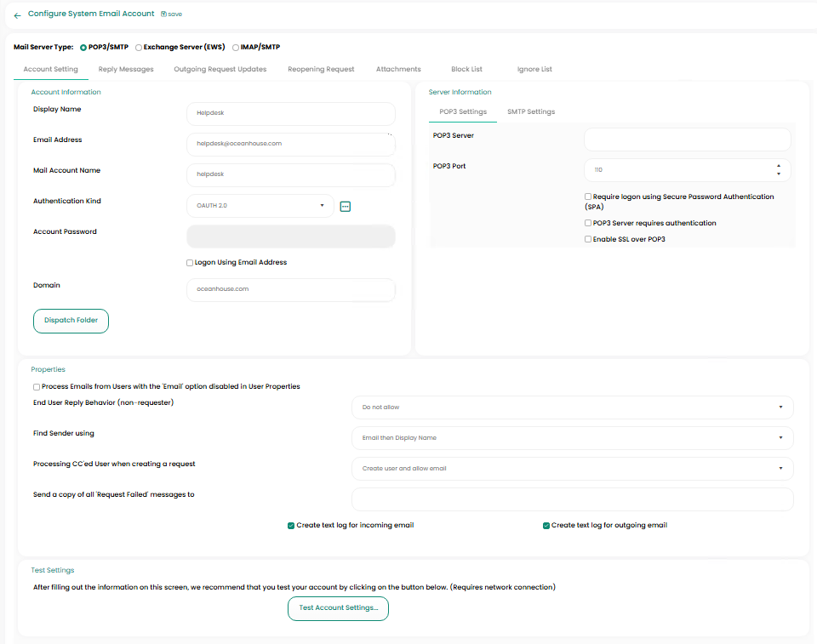Image resolution: width=817 pixels, height=644 pixels.
Task: Open End User Reply Behavior dropdown
Action: click(x=572, y=407)
